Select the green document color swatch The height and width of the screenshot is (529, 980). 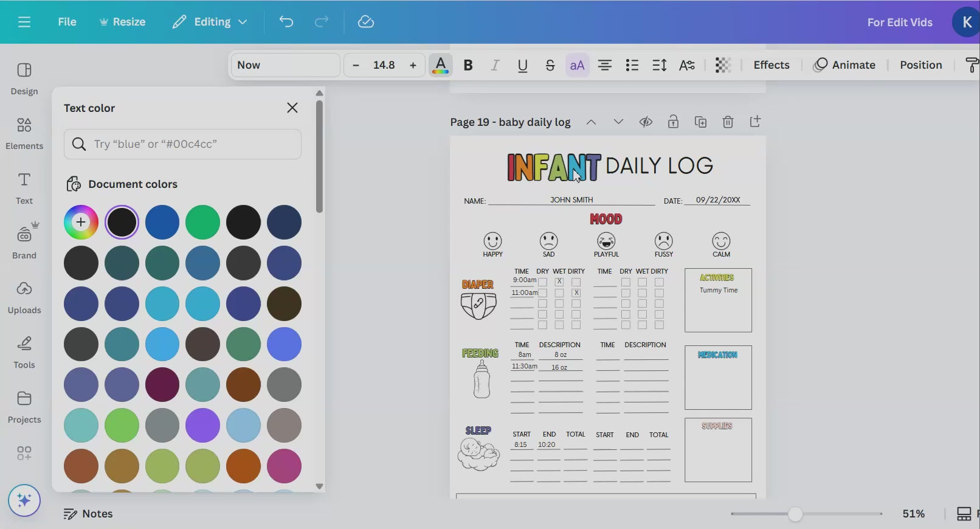202,223
